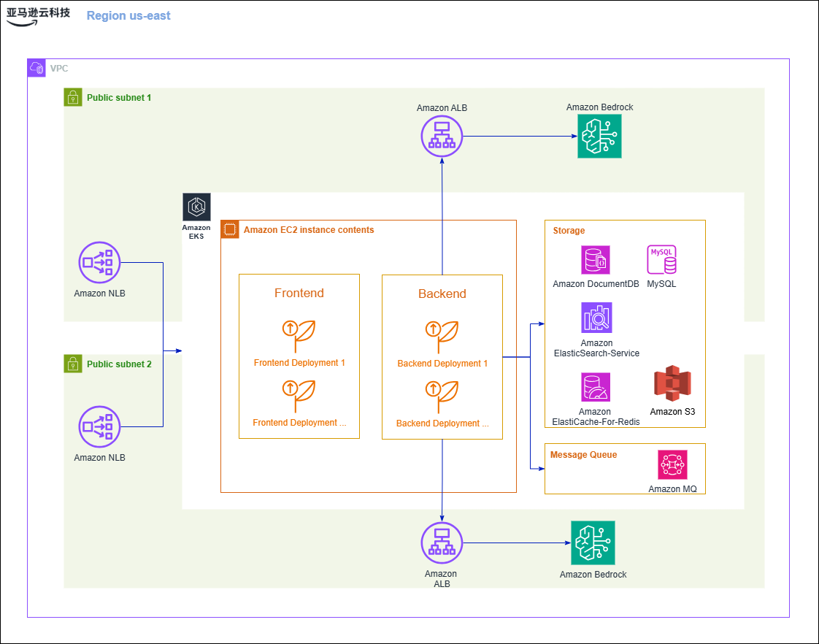The height and width of the screenshot is (644, 819).
Task: Click the orange EC2 instance chip icon
Action: tap(230, 229)
